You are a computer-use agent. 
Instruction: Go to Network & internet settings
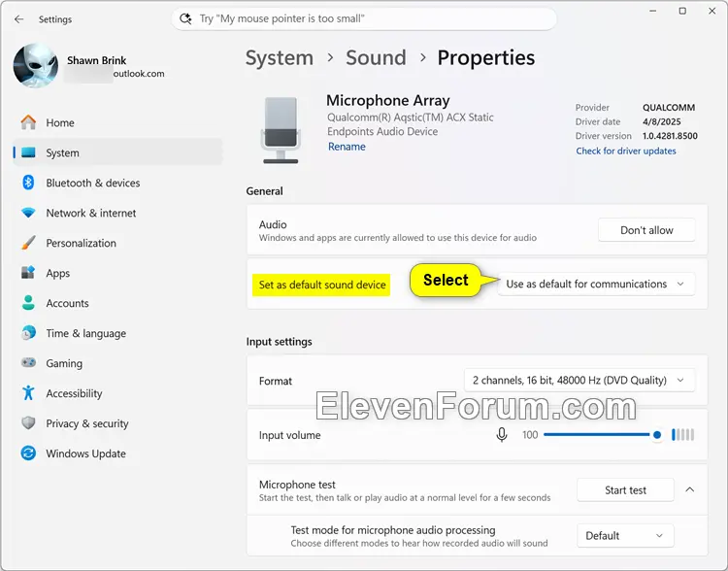pyautogui.click(x=117, y=213)
